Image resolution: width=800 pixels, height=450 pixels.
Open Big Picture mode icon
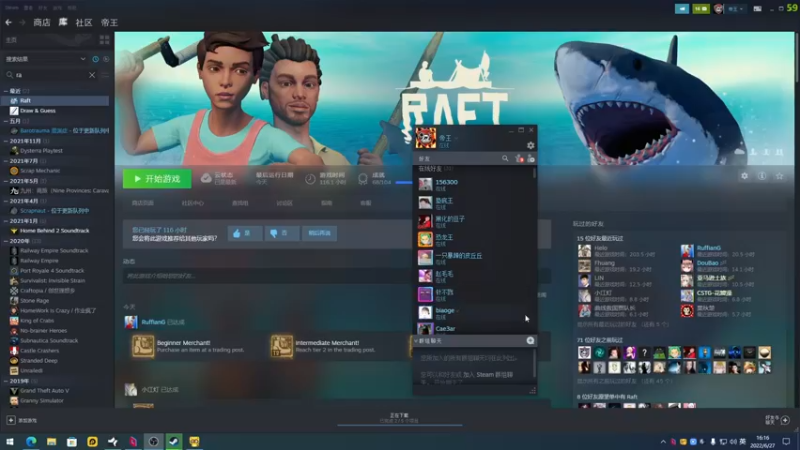click(758, 9)
